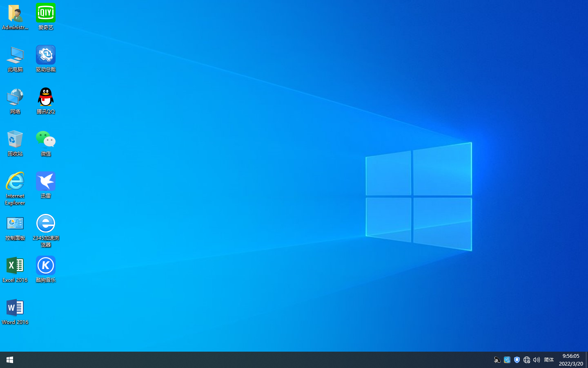Launch Kugou Music (酷狗音乐)
588x368 pixels.
[x=46, y=269]
